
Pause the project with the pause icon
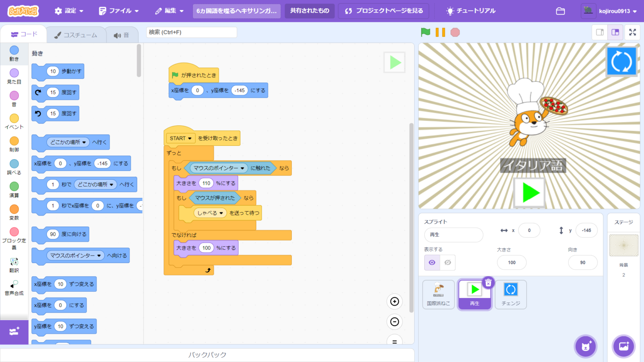point(440,32)
